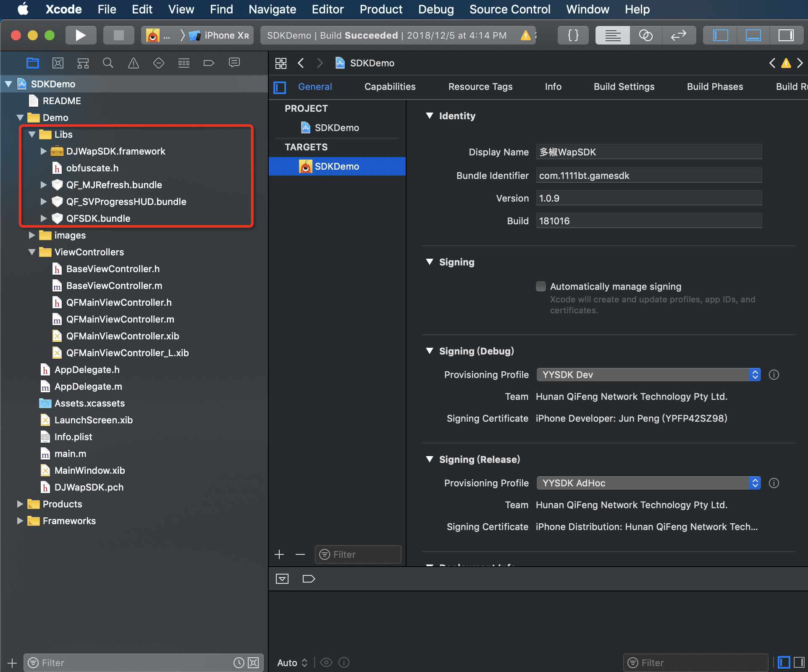The width and height of the screenshot is (808, 672).
Task: Show only recently modified files
Action: [x=239, y=663]
